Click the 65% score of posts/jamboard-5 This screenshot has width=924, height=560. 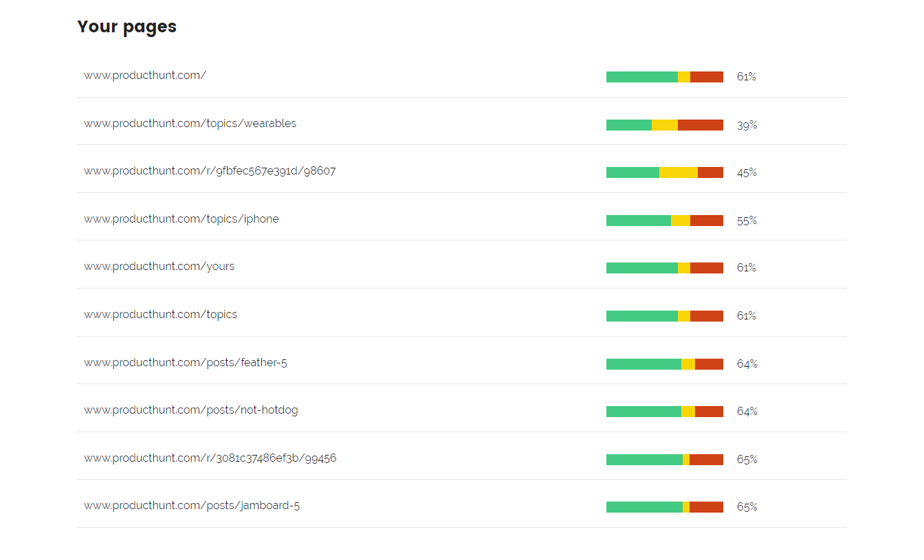747,507
